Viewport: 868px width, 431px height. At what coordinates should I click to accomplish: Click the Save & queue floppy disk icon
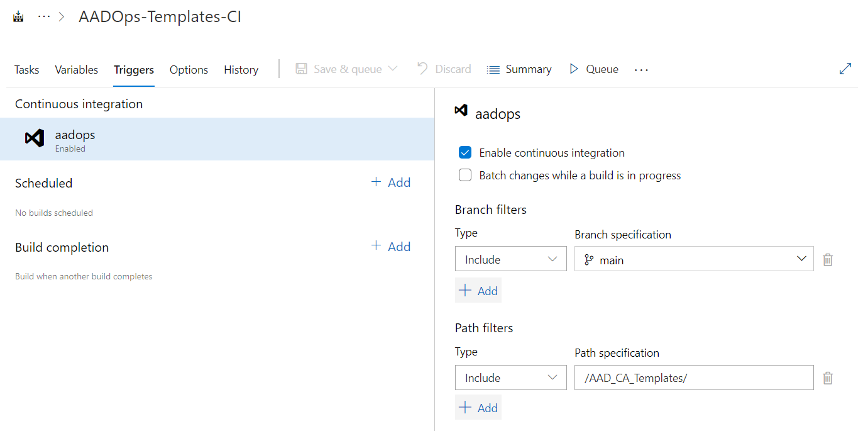(x=302, y=69)
